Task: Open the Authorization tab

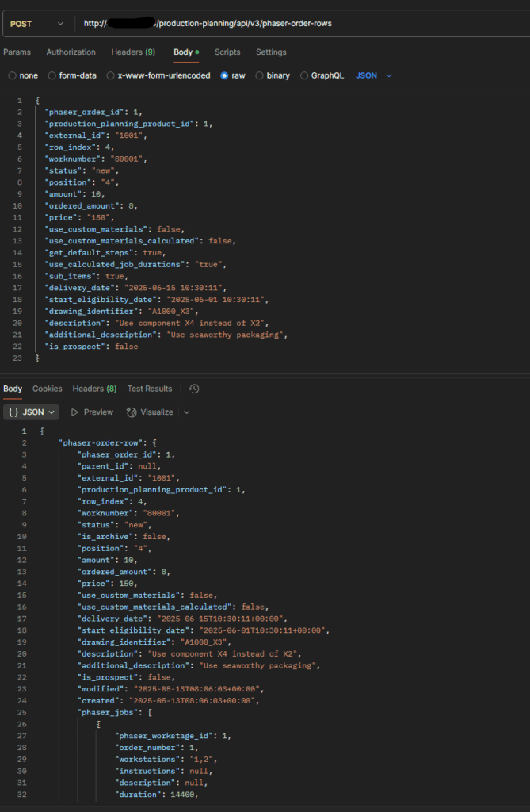Action: tap(71, 52)
